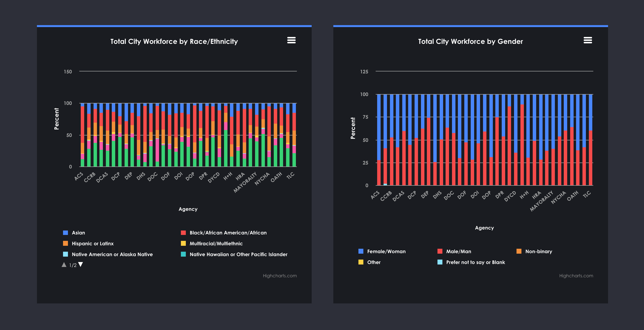
Task: Click the Total City Workforce by Race/Ethnicity title
Action: [174, 42]
